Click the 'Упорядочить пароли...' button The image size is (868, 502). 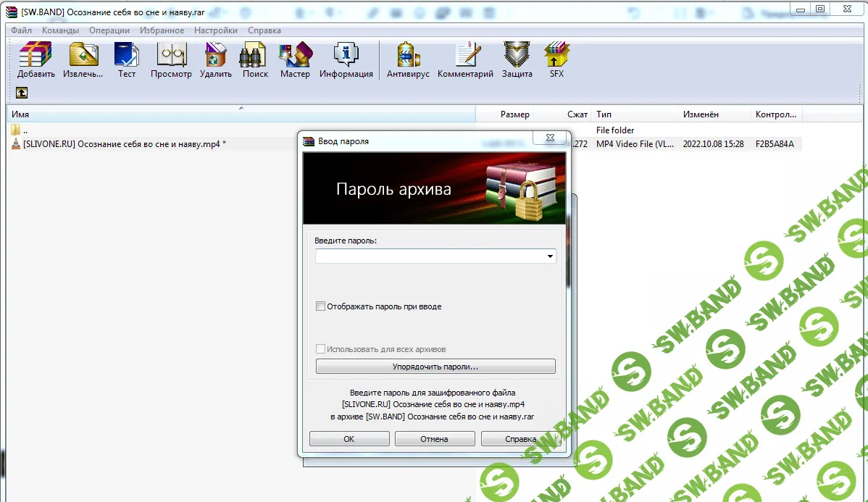coord(435,367)
